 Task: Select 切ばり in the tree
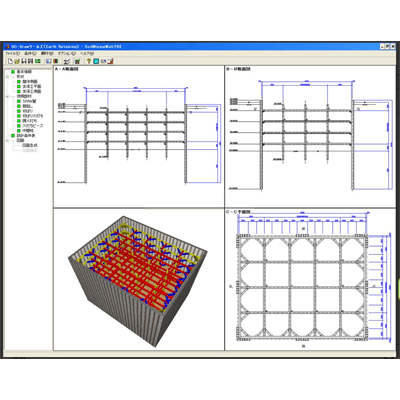pyautogui.click(x=28, y=111)
